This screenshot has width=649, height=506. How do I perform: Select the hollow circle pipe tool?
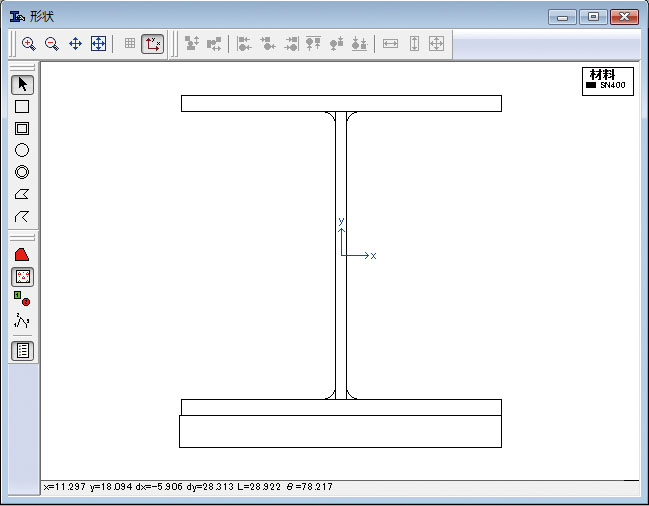pyautogui.click(x=22, y=172)
